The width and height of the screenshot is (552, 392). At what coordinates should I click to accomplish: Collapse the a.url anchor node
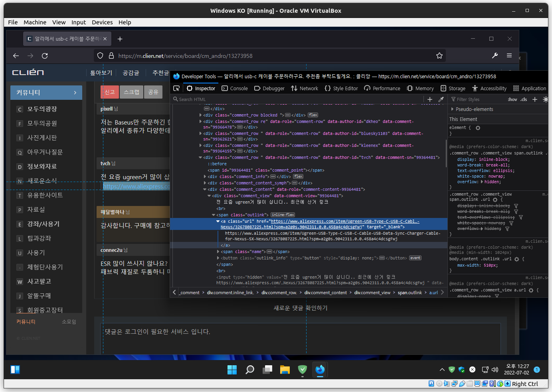(218, 221)
